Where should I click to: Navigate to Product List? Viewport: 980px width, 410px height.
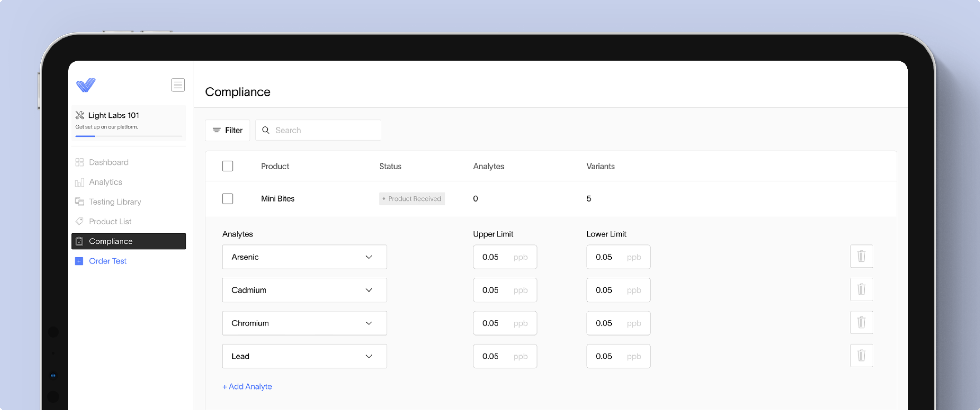[129, 221]
